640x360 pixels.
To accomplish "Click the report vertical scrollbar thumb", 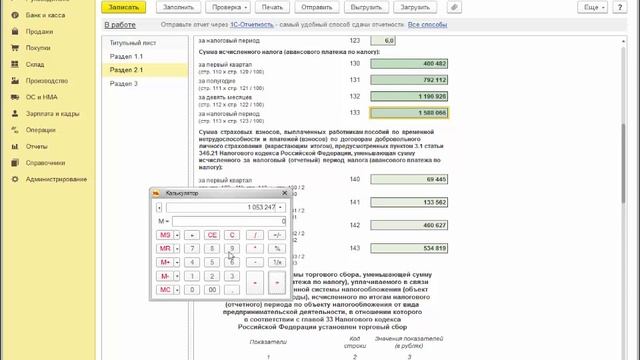I will [x=623, y=163].
